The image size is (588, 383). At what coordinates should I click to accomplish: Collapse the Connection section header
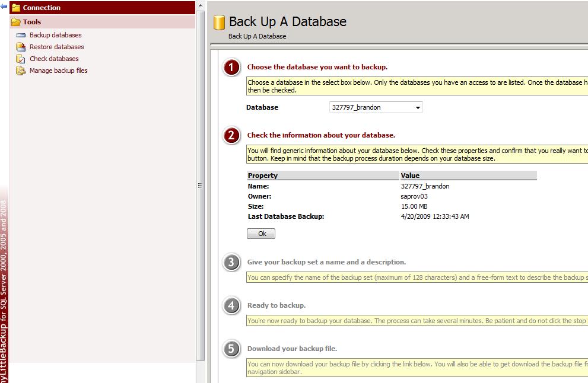pos(103,8)
